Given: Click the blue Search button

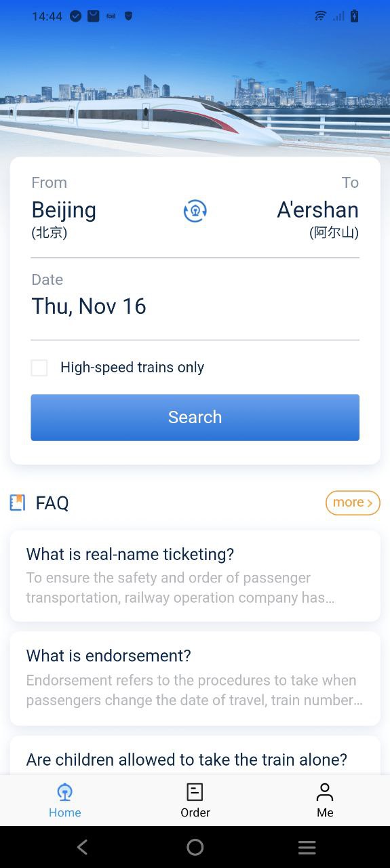Looking at the screenshot, I should (x=195, y=417).
